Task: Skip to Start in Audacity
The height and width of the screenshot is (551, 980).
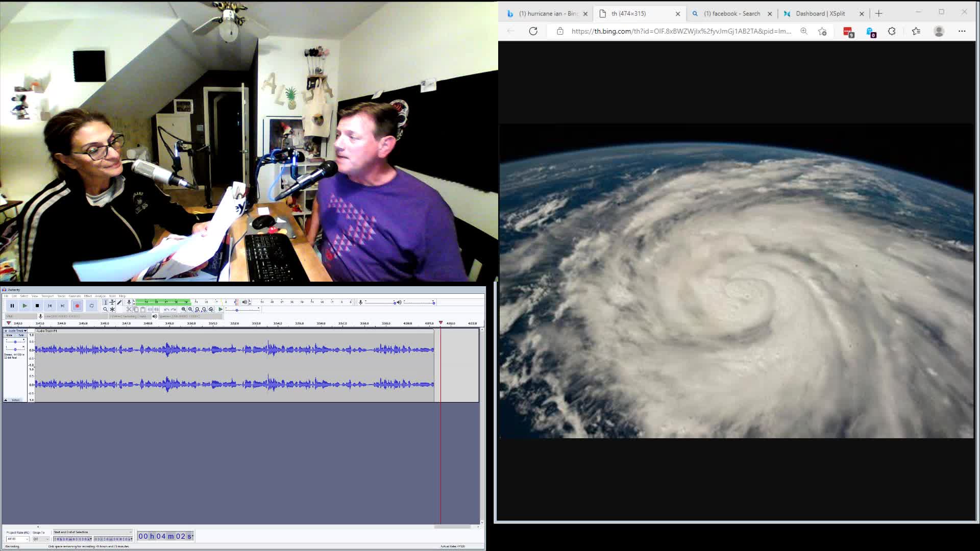Action: pos(50,306)
